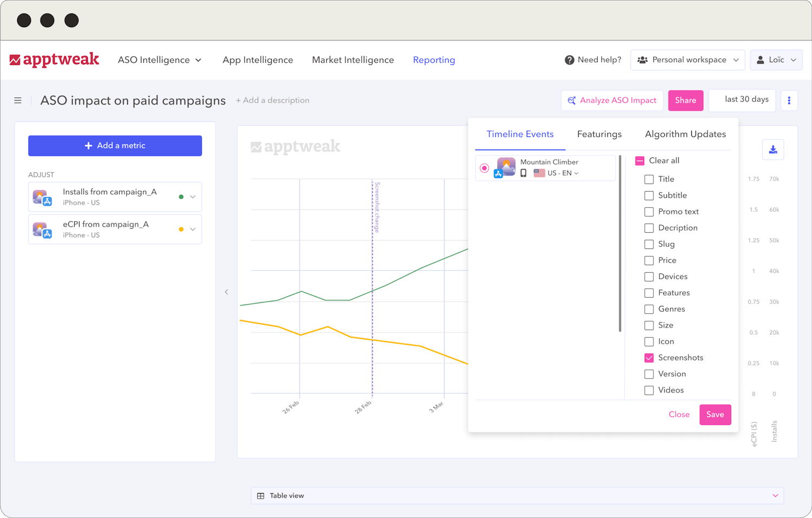Open the hamburger menu beside report title

pyautogui.click(x=18, y=100)
